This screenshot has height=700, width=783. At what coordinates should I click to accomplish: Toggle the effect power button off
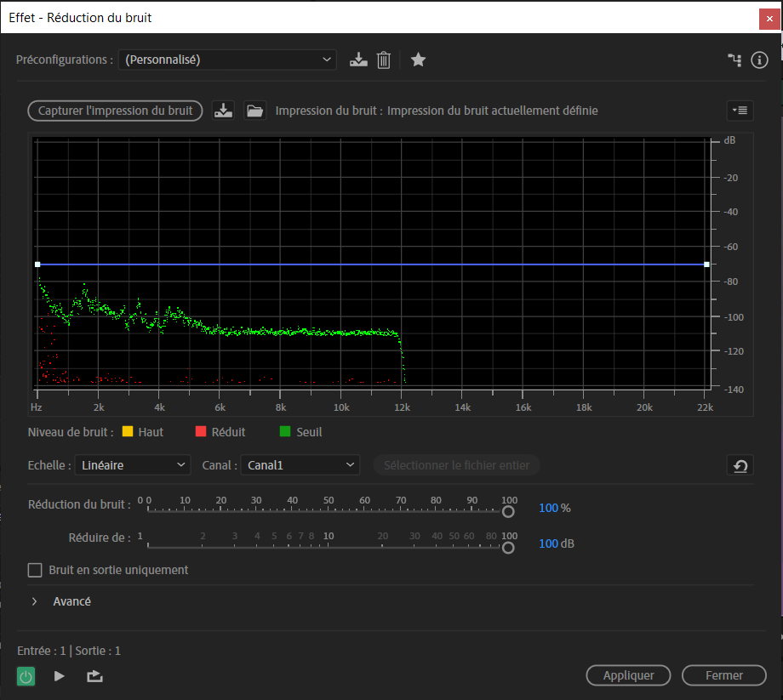click(x=25, y=676)
